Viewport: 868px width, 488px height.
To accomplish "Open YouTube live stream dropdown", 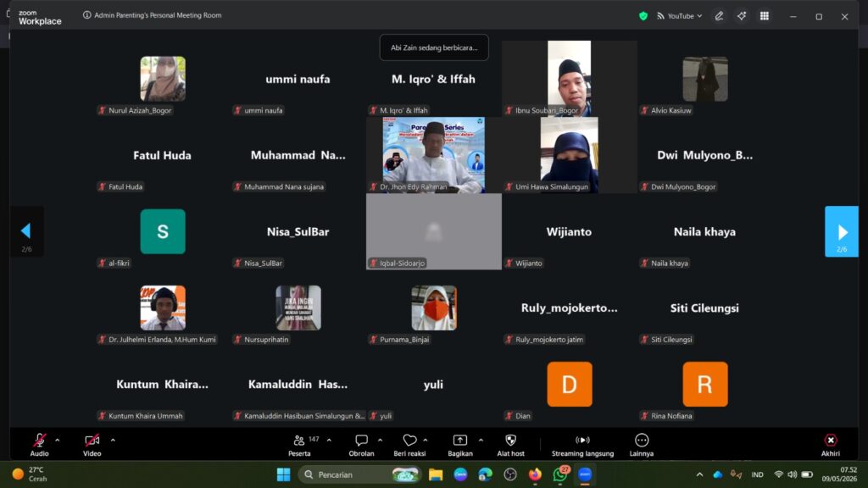I will pos(679,16).
